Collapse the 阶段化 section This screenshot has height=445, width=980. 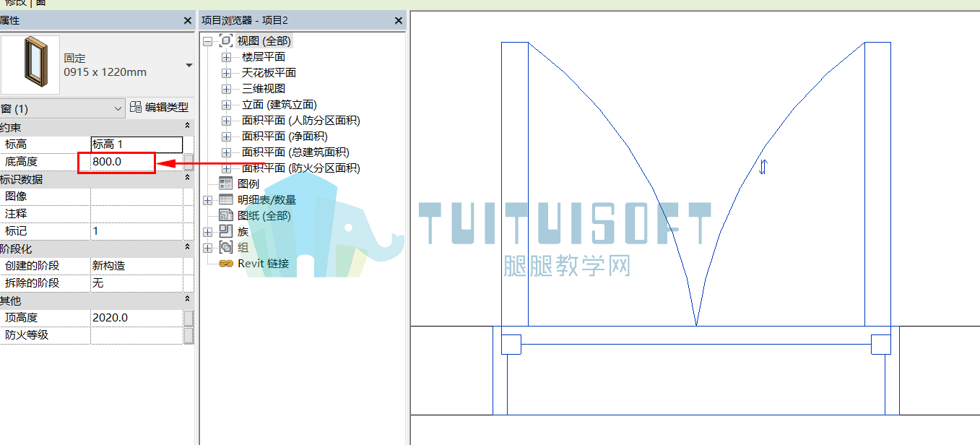point(188,249)
